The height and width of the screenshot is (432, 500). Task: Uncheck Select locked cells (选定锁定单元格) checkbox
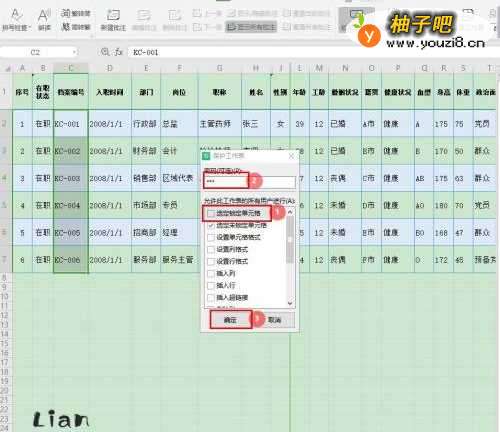point(211,213)
